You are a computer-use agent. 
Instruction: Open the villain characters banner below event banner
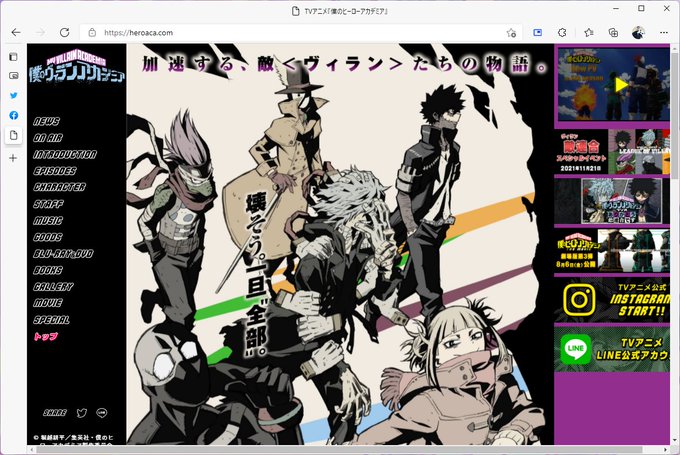[612, 201]
